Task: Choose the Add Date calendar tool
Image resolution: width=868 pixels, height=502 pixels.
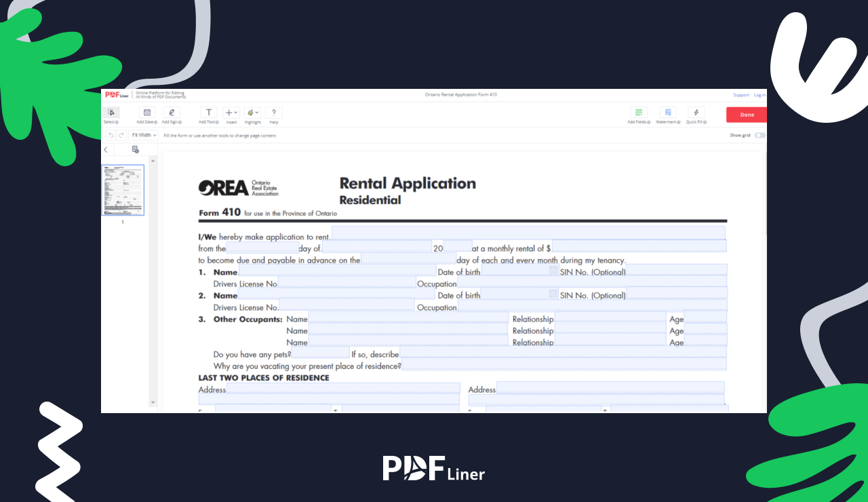Action: click(147, 113)
